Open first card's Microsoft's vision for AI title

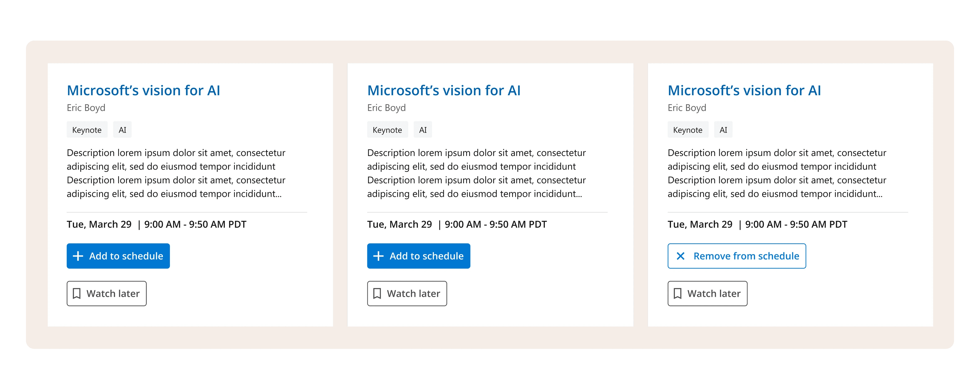pyautogui.click(x=143, y=90)
